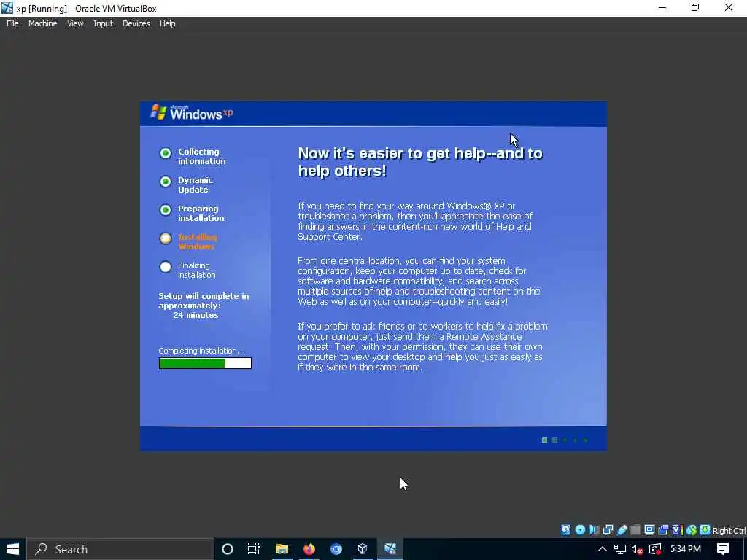Click the Collecting information setup step
Screen dimensions: 747x560
tap(193, 156)
